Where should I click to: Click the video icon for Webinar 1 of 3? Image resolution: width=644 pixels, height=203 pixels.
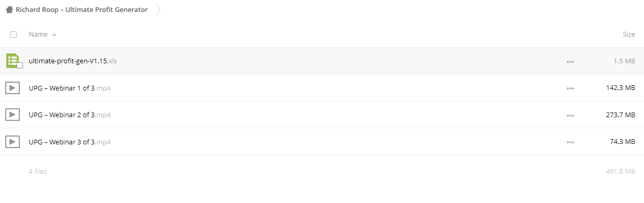tap(13, 88)
